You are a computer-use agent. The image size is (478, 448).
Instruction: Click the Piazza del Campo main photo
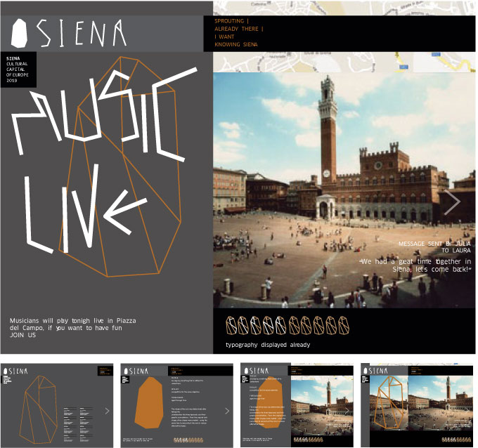(344, 190)
